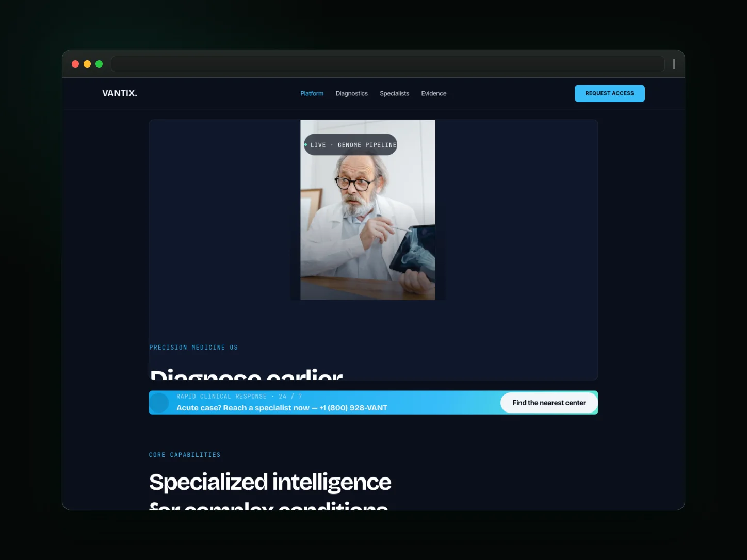The image size is (747, 560).
Task: Go to the Diagnostics section
Action: pyautogui.click(x=352, y=93)
